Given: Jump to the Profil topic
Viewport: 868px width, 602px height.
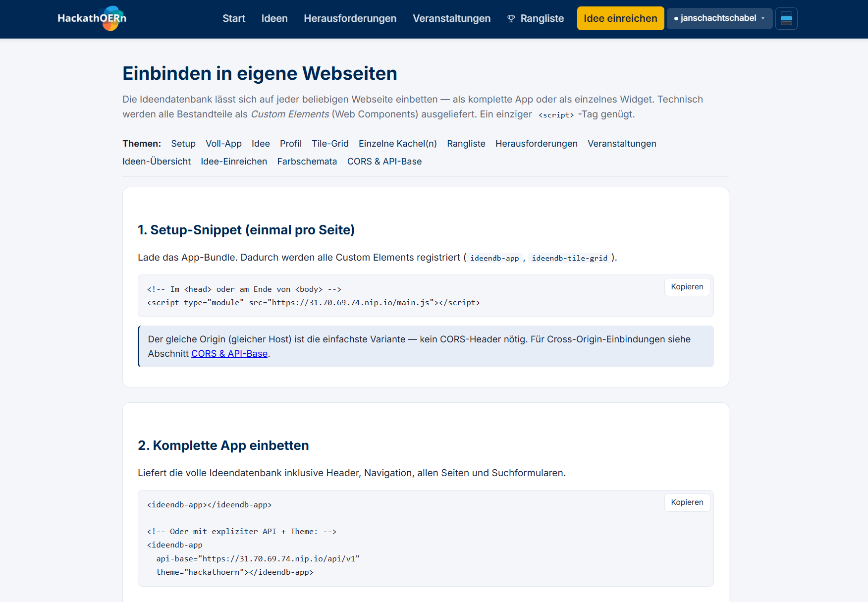Looking at the screenshot, I should [291, 144].
